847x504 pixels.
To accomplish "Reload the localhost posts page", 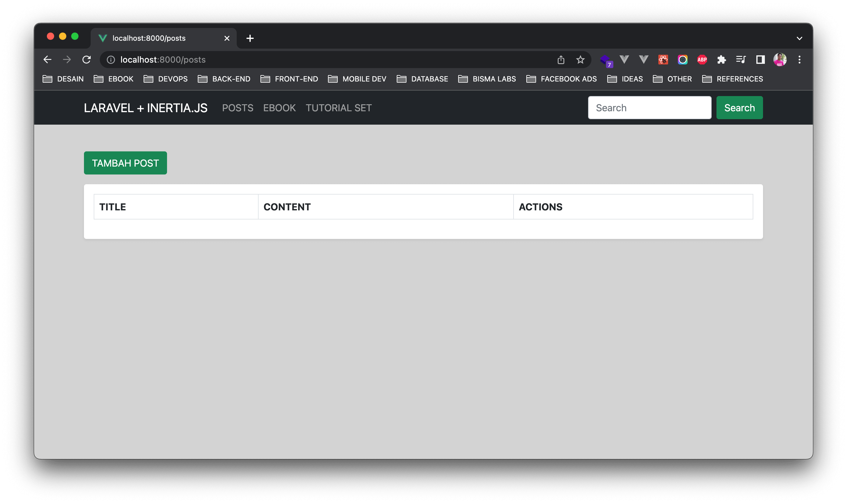I will click(87, 60).
